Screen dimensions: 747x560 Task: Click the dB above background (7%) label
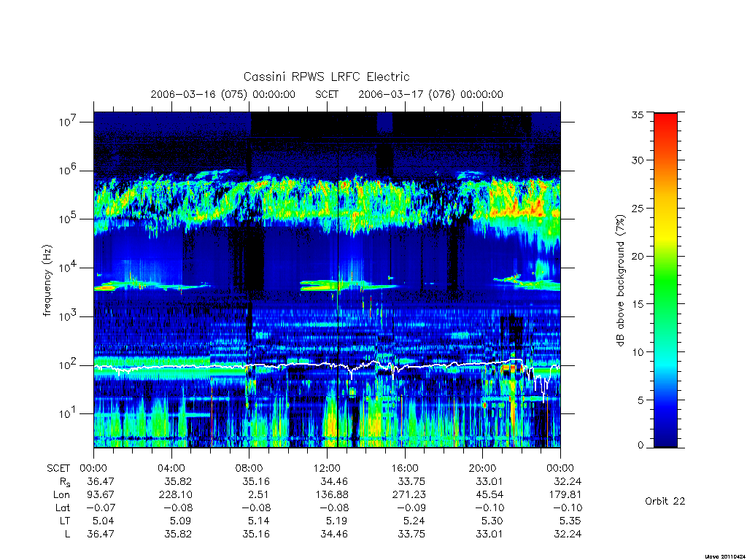(620, 280)
